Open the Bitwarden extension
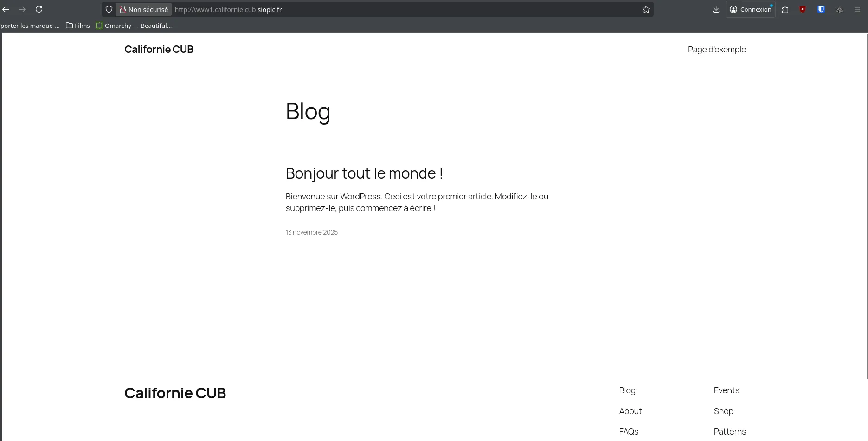Image resolution: width=868 pixels, height=441 pixels. coord(821,9)
